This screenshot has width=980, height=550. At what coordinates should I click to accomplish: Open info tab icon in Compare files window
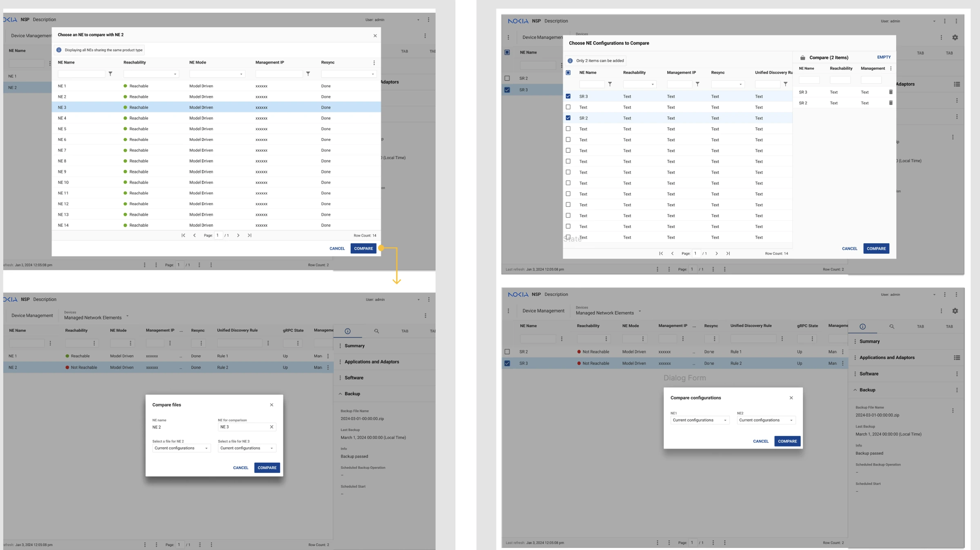[347, 331]
